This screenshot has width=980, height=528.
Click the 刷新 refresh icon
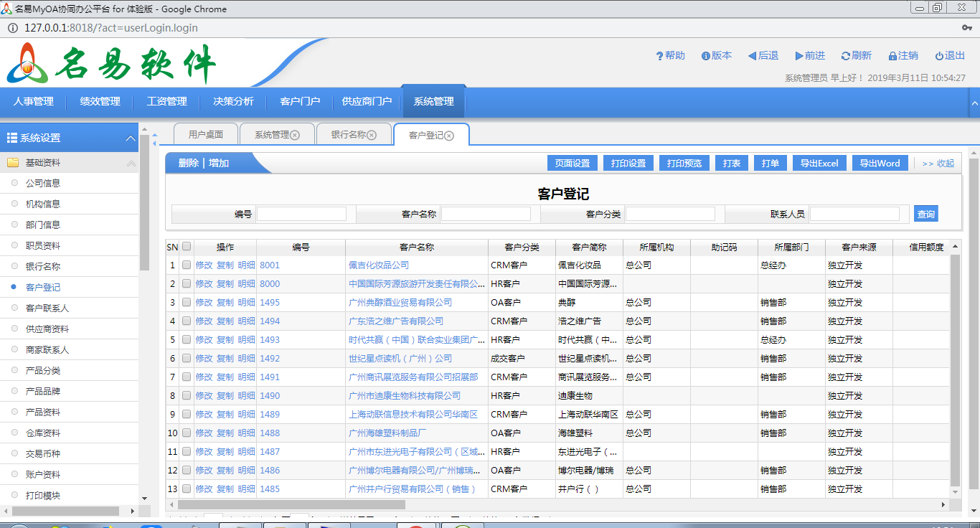click(x=846, y=56)
